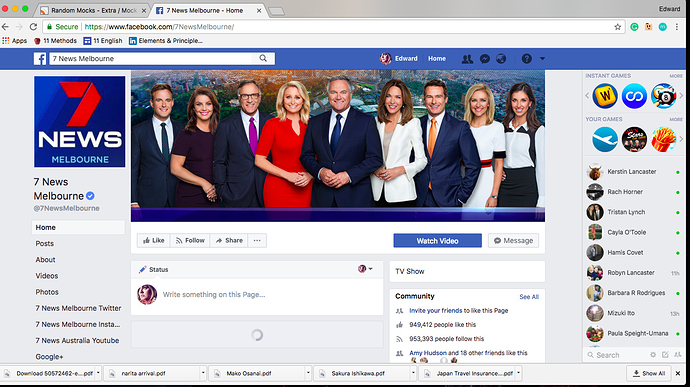
Task: Expand options for Mako Osanai.pdf download
Action: 308,373
